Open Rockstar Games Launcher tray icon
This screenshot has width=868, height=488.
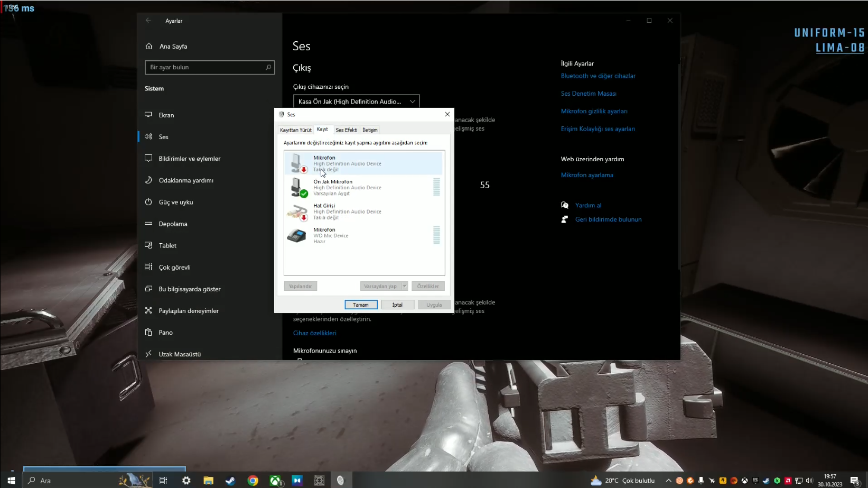click(x=723, y=481)
